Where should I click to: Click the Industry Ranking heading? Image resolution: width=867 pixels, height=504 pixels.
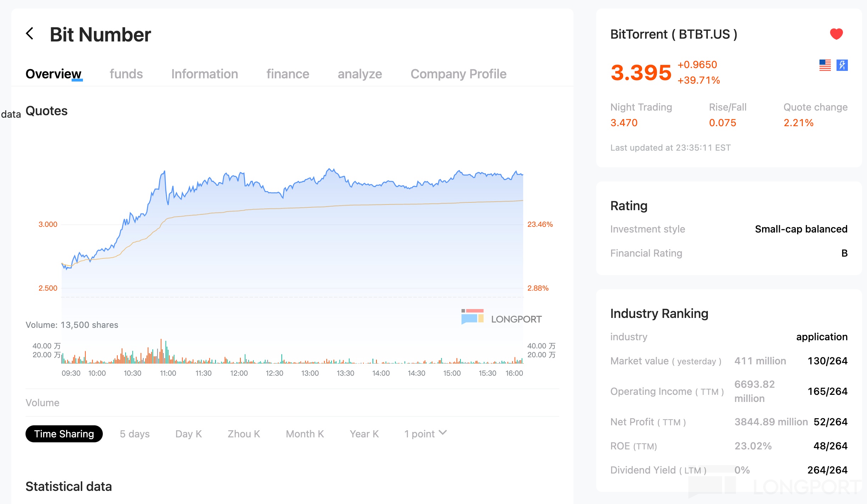point(659,313)
